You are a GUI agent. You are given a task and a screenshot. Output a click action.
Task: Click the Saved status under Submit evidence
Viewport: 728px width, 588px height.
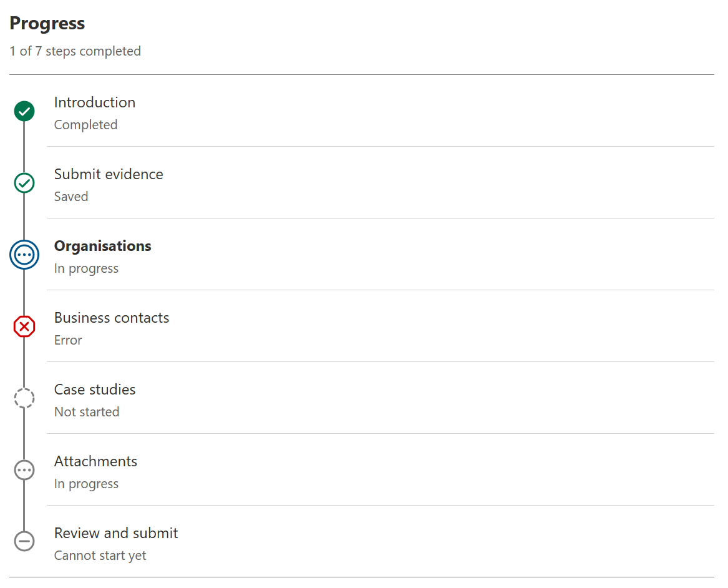pyautogui.click(x=71, y=197)
